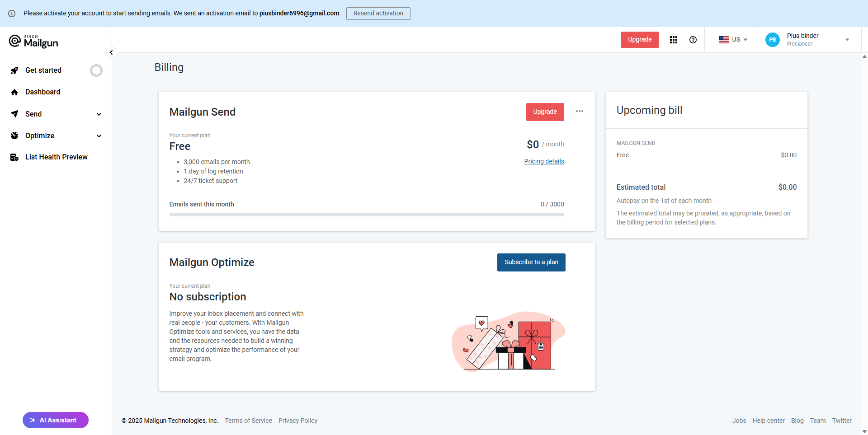Open the Twitter footer link

pos(842,421)
